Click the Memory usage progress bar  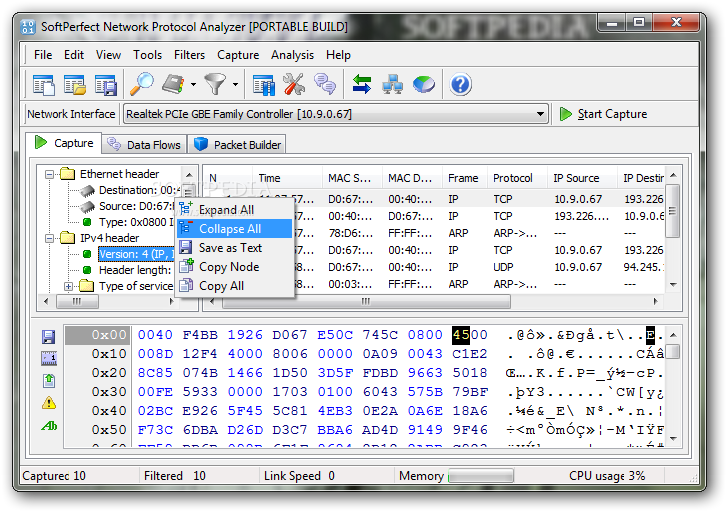click(481, 476)
